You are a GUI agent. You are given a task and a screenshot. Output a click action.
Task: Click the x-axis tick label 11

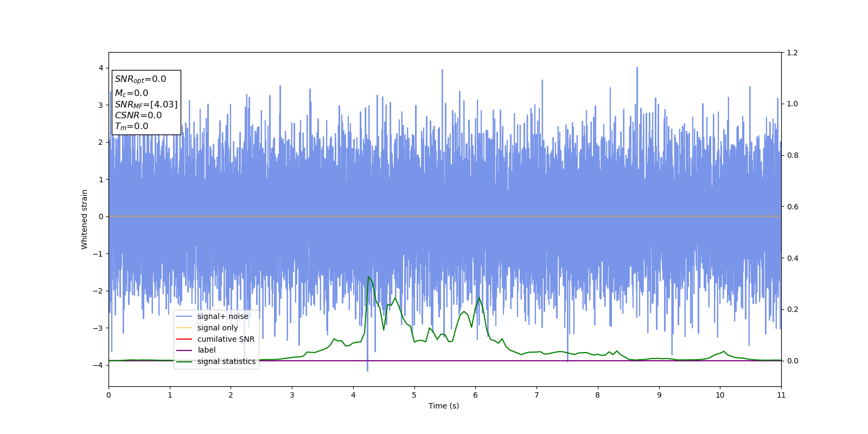tap(781, 395)
